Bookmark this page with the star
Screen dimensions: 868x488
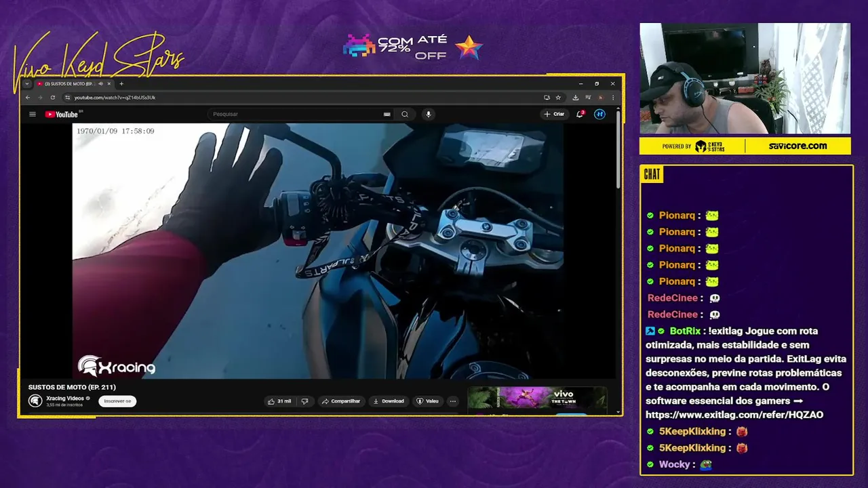point(558,98)
